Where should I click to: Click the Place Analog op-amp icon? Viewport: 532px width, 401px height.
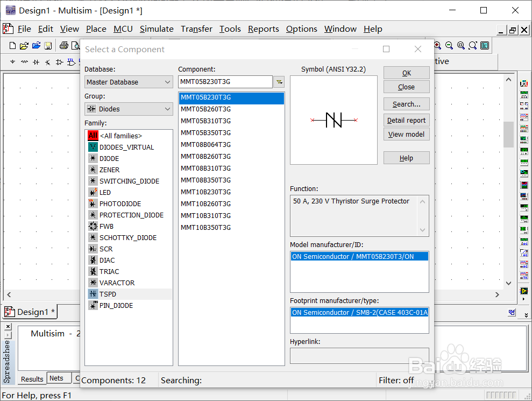[x=59, y=62]
